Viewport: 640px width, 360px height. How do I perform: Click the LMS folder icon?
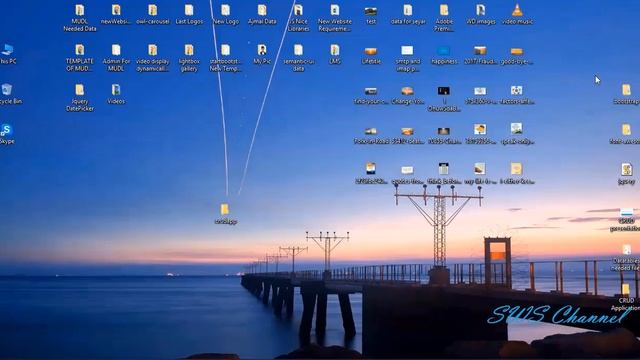pos(335,54)
